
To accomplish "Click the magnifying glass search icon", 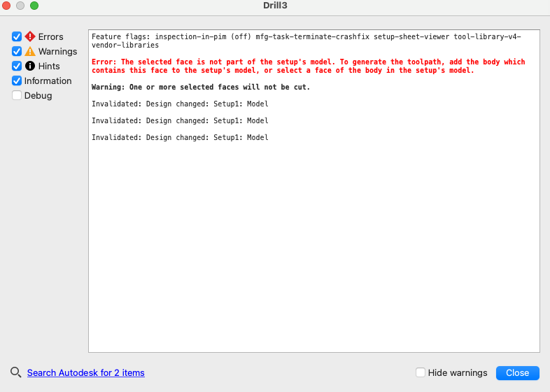I will pos(16,372).
